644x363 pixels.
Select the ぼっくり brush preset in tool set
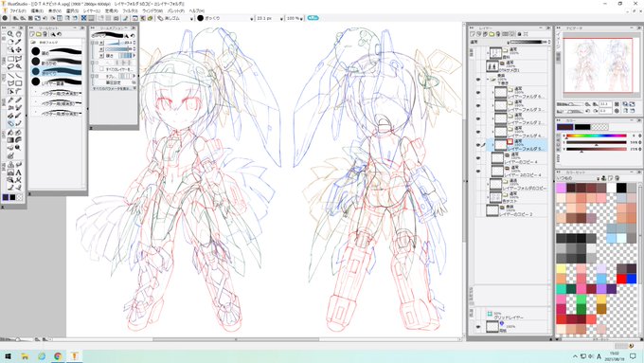[x=57, y=71]
